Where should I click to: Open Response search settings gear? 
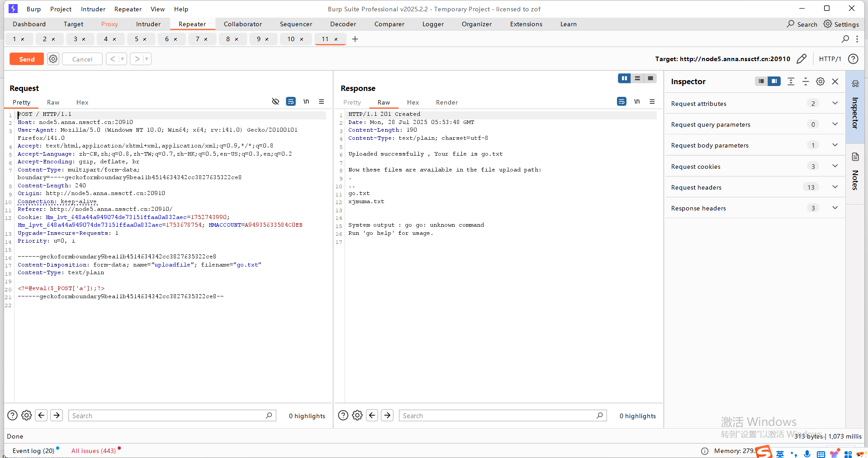click(x=357, y=415)
